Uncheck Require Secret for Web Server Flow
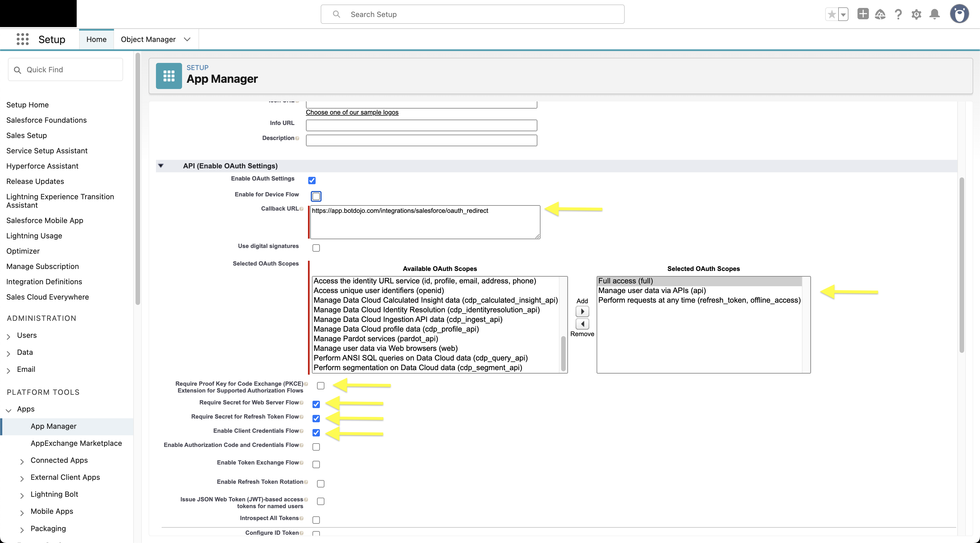The height and width of the screenshot is (543, 980). click(x=316, y=404)
